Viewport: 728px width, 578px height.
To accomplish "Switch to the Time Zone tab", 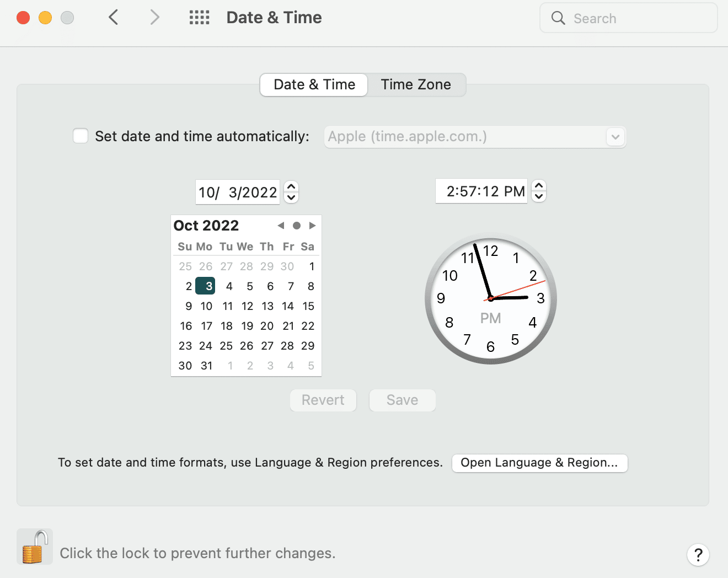I will click(416, 84).
